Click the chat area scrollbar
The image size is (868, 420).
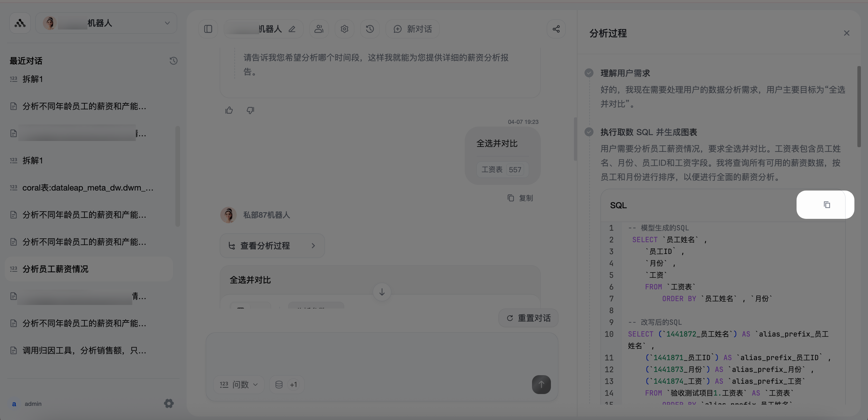(x=575, y=139)
